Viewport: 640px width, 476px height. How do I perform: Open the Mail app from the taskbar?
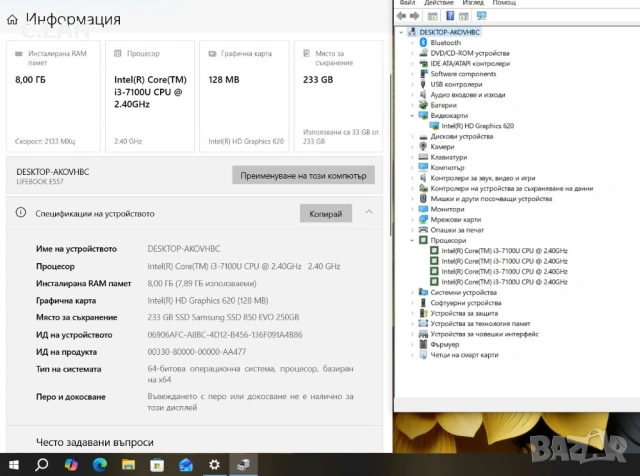186,465
